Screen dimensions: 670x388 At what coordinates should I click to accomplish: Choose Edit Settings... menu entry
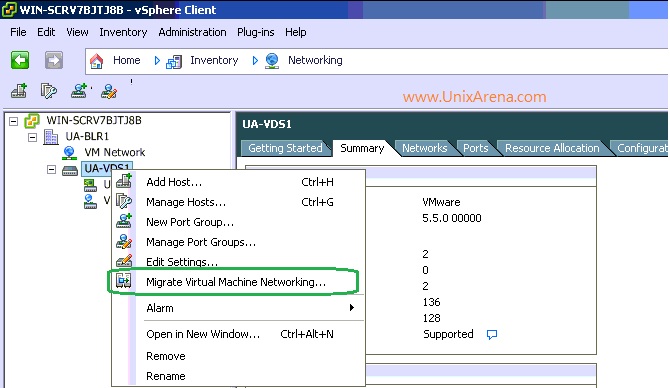coord(238,262)
